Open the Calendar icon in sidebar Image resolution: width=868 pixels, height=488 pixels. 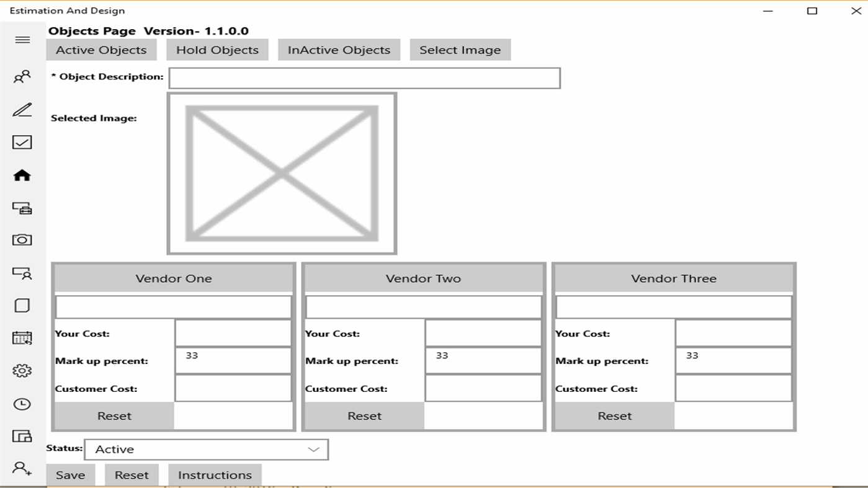click(x=22, y=338)
